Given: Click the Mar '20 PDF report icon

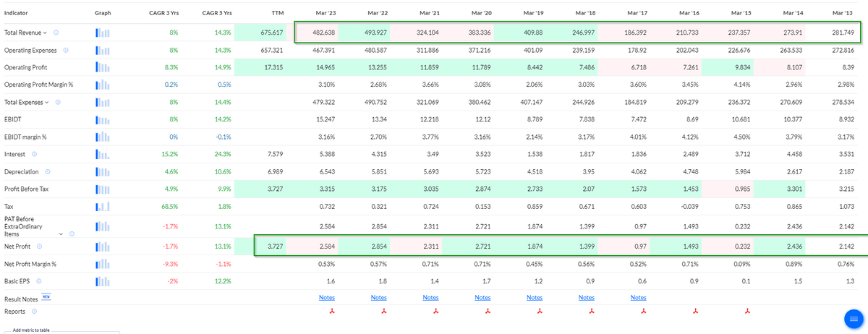Looking at the screenshot, I should [488, 312].
